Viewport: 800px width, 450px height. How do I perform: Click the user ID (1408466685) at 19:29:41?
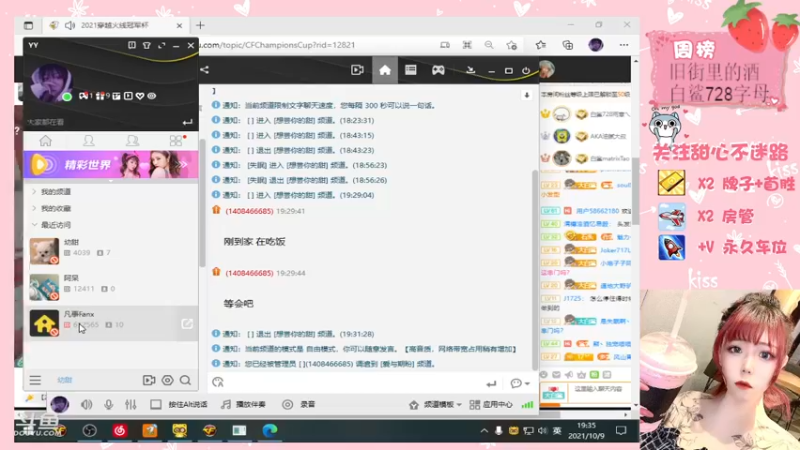(249, 211)
